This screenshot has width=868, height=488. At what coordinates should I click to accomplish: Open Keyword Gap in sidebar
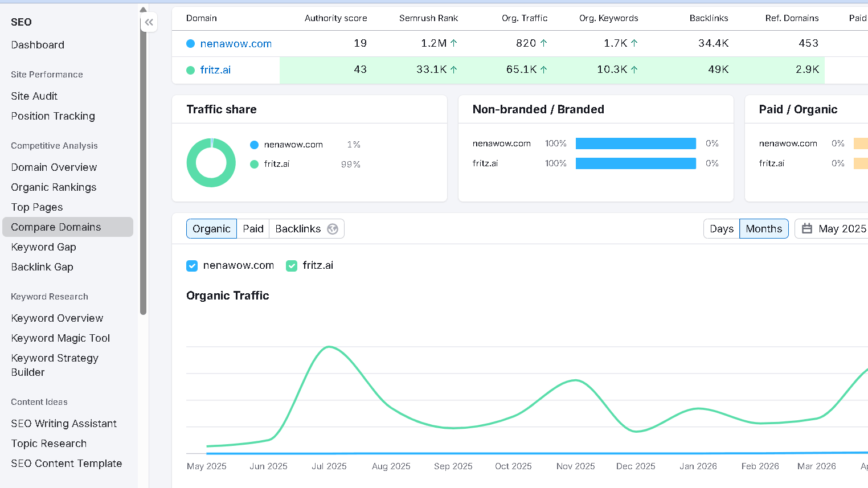(43, 247)
